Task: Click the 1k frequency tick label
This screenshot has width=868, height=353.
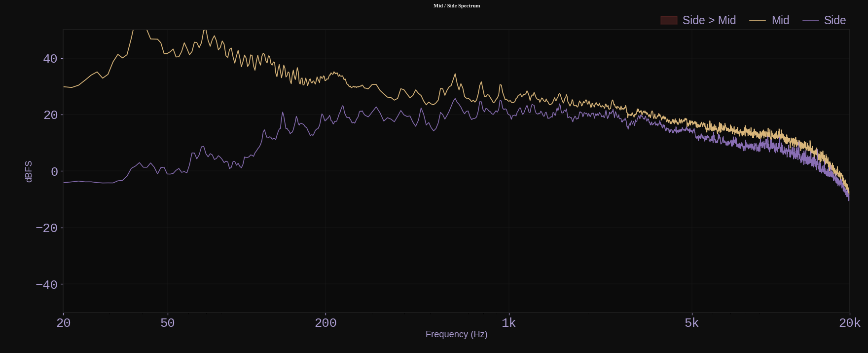Action: click(x=508, y=323)
